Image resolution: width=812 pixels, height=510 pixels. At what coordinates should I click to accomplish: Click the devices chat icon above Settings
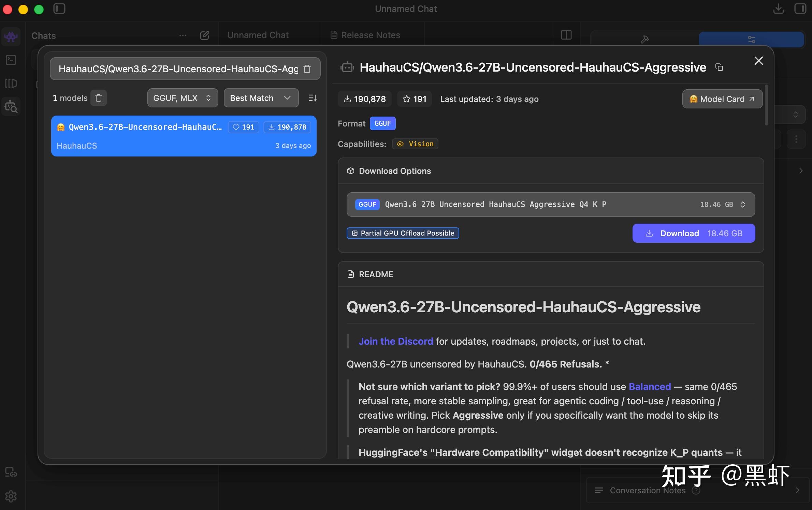coord(11,472)
